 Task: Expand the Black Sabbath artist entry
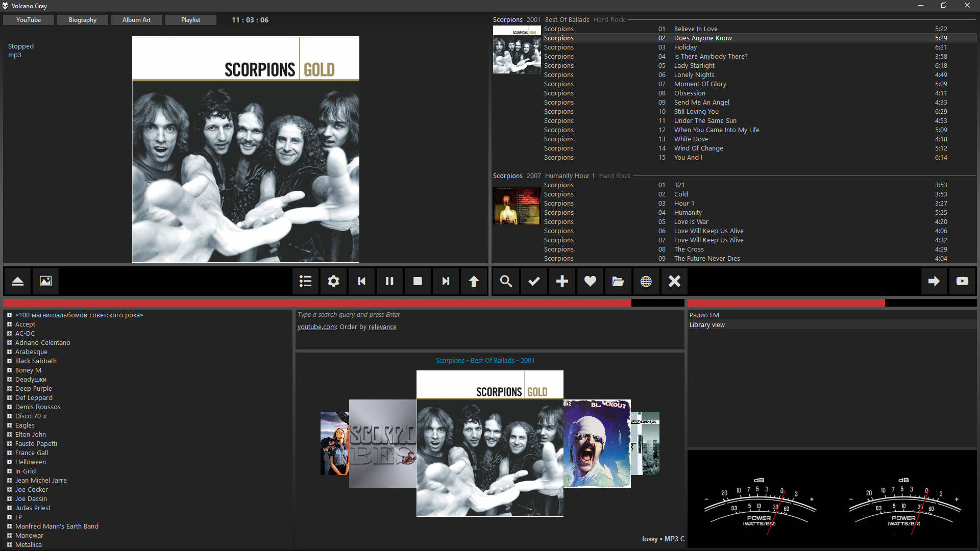point(9,361)
